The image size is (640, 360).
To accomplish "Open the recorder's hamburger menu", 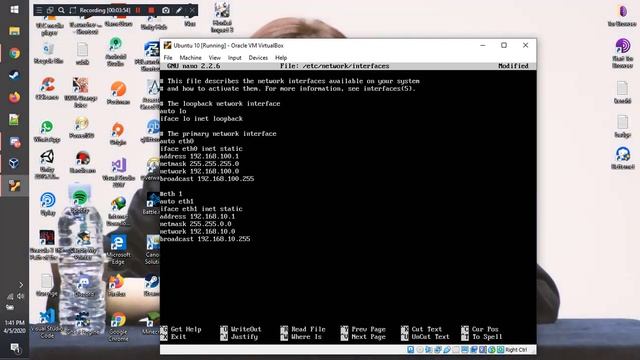I will point(39,10).
